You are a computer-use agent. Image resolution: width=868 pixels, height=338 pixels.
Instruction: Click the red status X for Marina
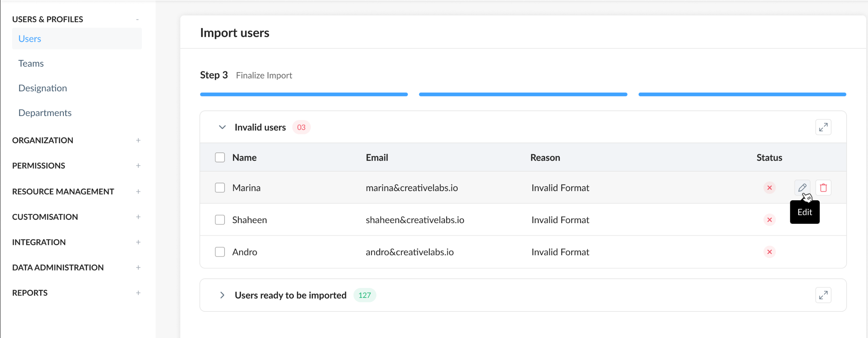[x=770, y=188]
